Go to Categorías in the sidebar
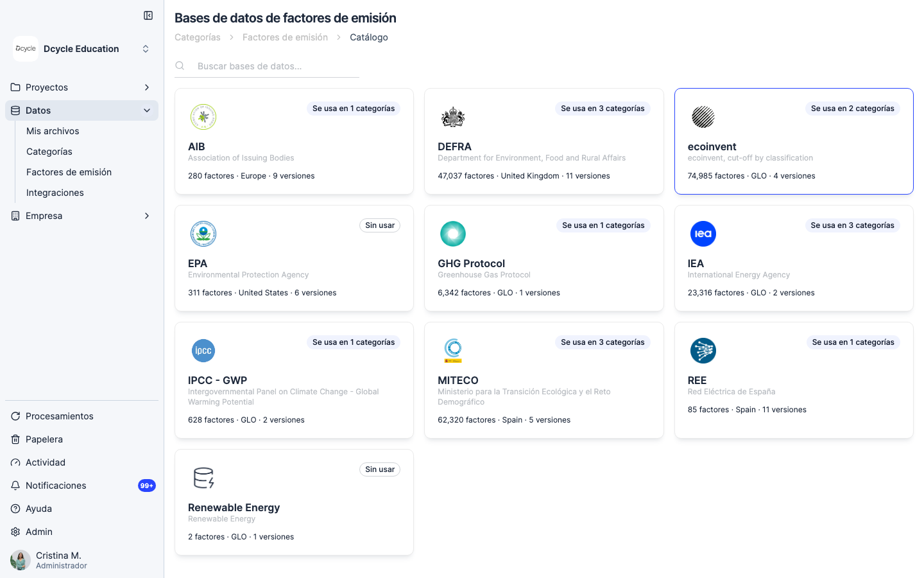The image size is (924, 578). coord(49,152)
